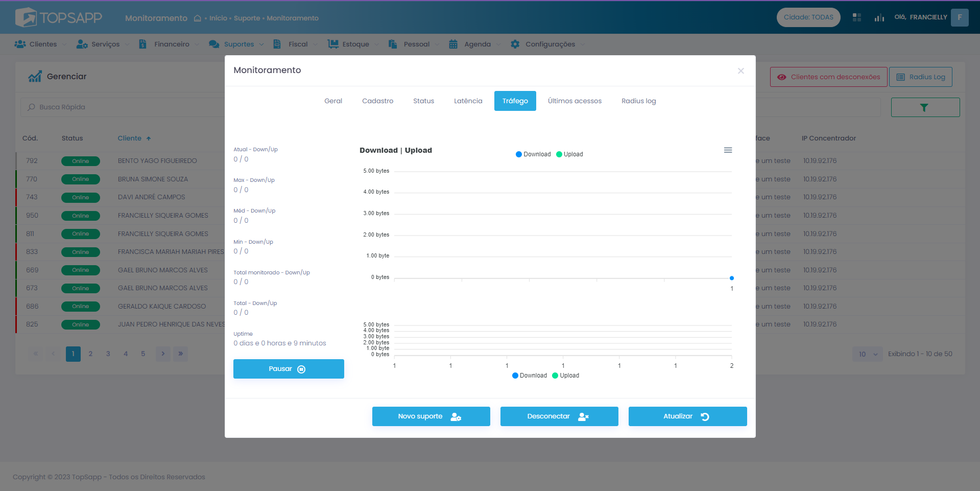Image resolution: width=980 pixels, height=491 pixels.
Task: Expand the Fiscal menu chevron
Action: pos(315,44)
